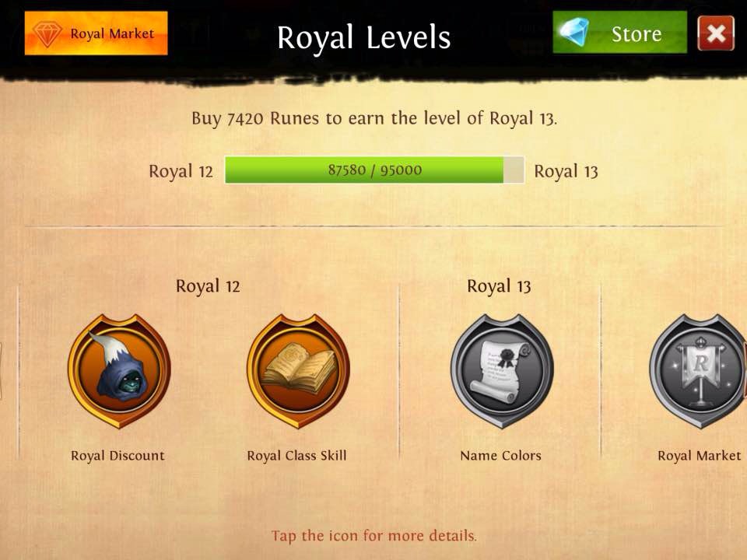Click the green rune progress bar
This screenshot has height=560, width=747.
374,170
